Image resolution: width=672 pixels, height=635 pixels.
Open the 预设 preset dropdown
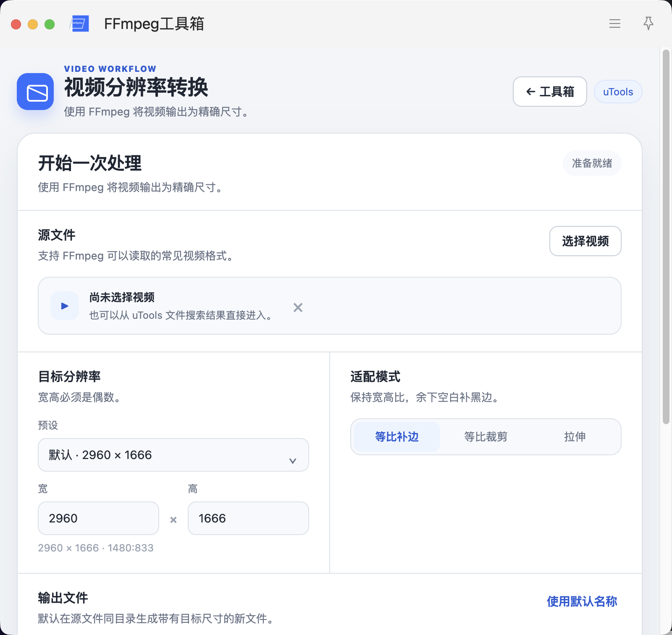click(173, 455)
